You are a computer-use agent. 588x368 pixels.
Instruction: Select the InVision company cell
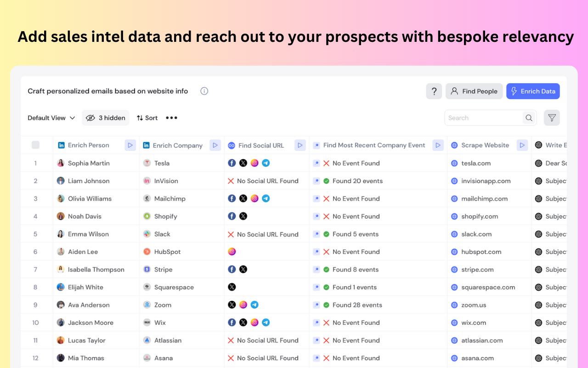(x=182, y=181)
